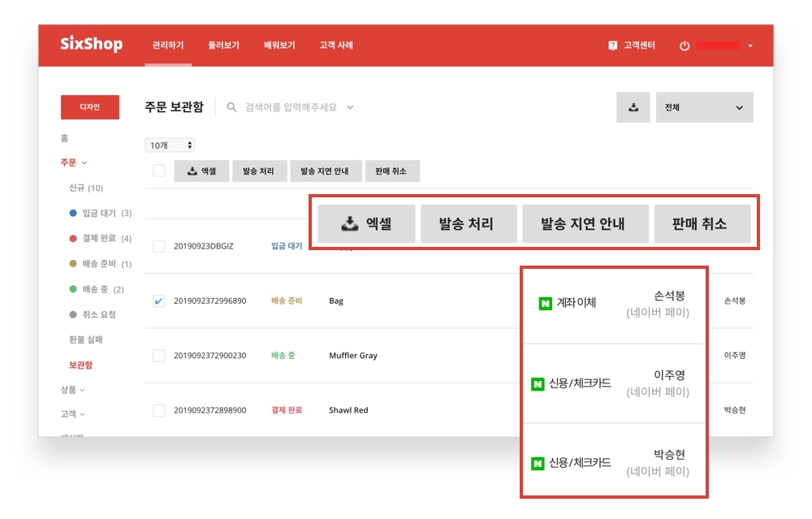Expand the 상품 sidebar section
The image size is (812, 519).
coord(72,390)
